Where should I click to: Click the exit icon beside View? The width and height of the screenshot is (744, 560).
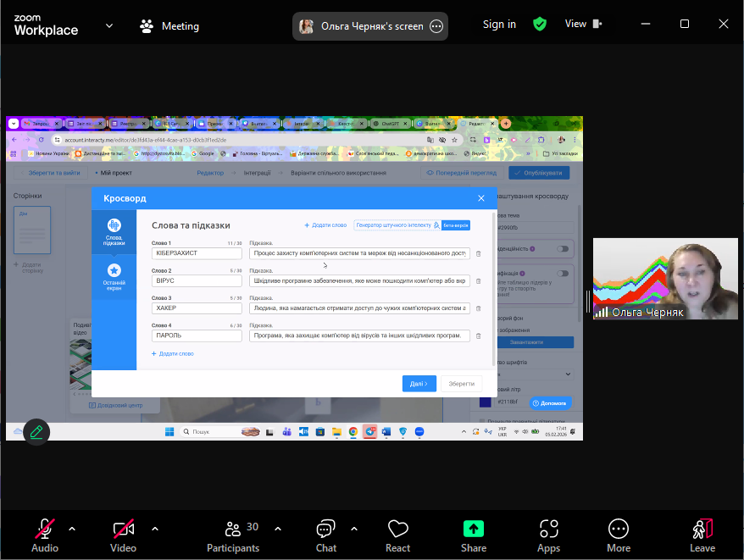point(600,25)
